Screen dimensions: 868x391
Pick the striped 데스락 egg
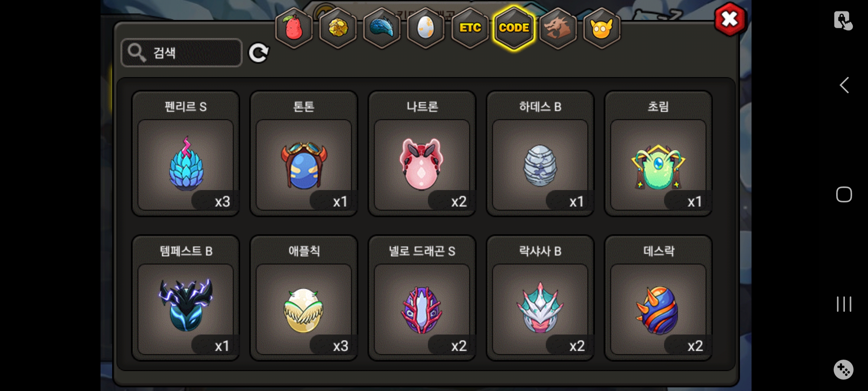[658, 298]
